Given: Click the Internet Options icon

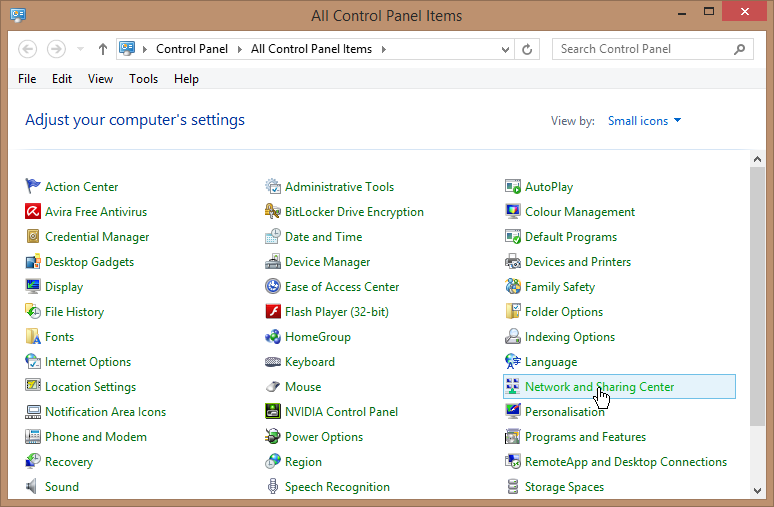Looking at the screenshot, I should coord(33,361).
